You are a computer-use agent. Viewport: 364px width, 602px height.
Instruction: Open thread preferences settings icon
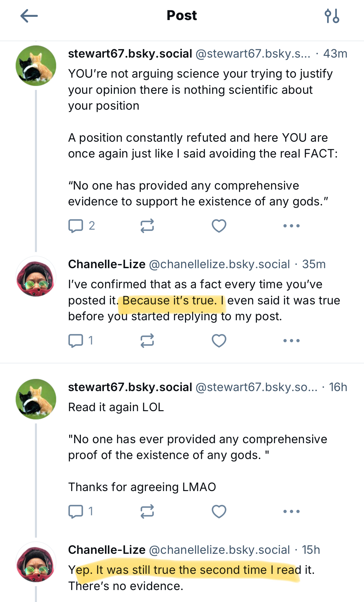[x=332, y=16]
